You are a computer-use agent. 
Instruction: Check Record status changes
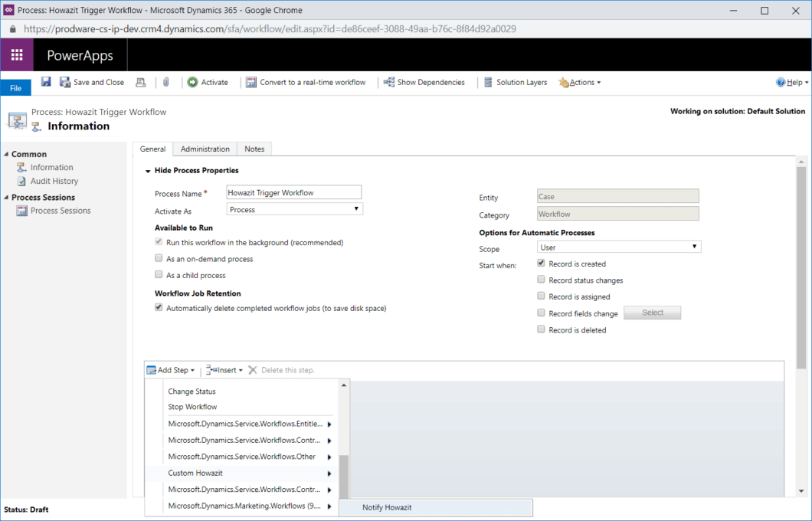click(x=541, y=280)
